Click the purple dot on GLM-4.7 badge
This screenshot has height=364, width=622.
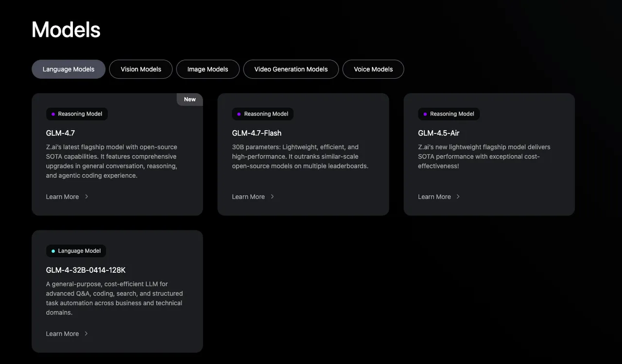pyautogui.click(x=53, y=114)
